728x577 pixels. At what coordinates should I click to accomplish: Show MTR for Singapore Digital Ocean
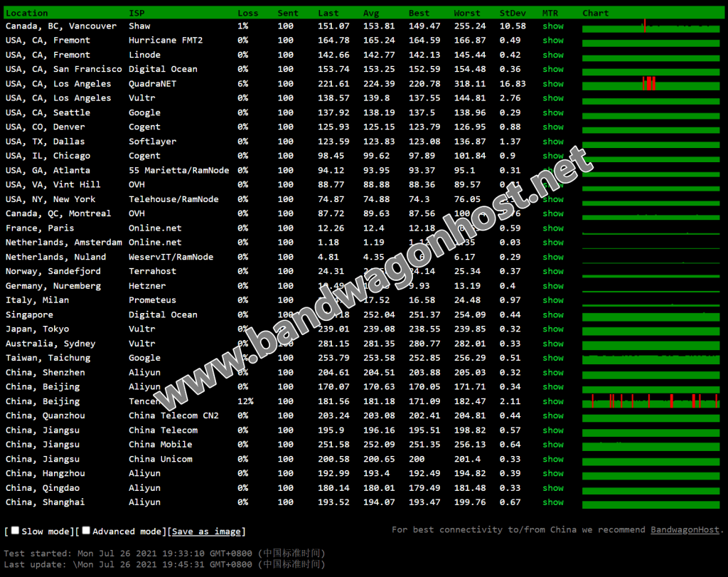tap(553, 314)
